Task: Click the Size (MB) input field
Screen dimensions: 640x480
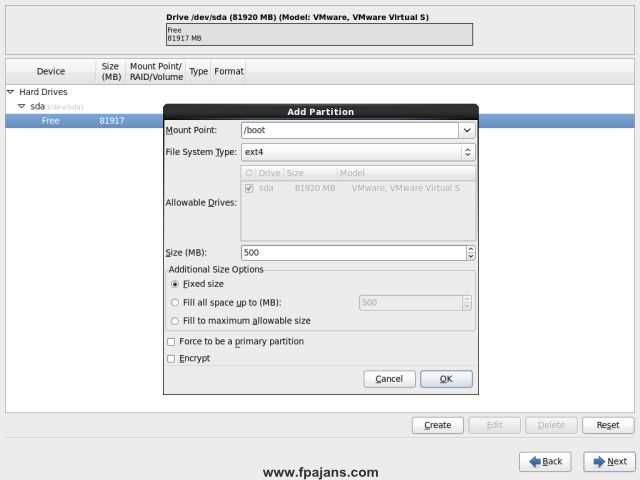Action: click(353, 253)
